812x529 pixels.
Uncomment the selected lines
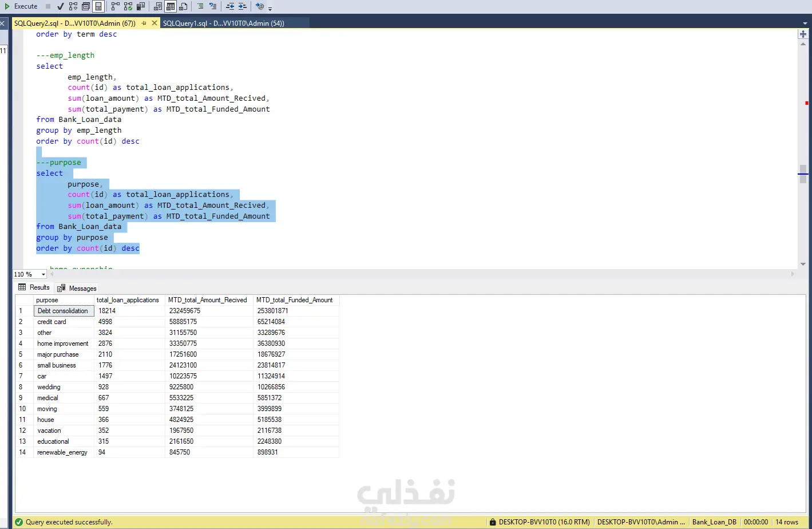[213, 6]
